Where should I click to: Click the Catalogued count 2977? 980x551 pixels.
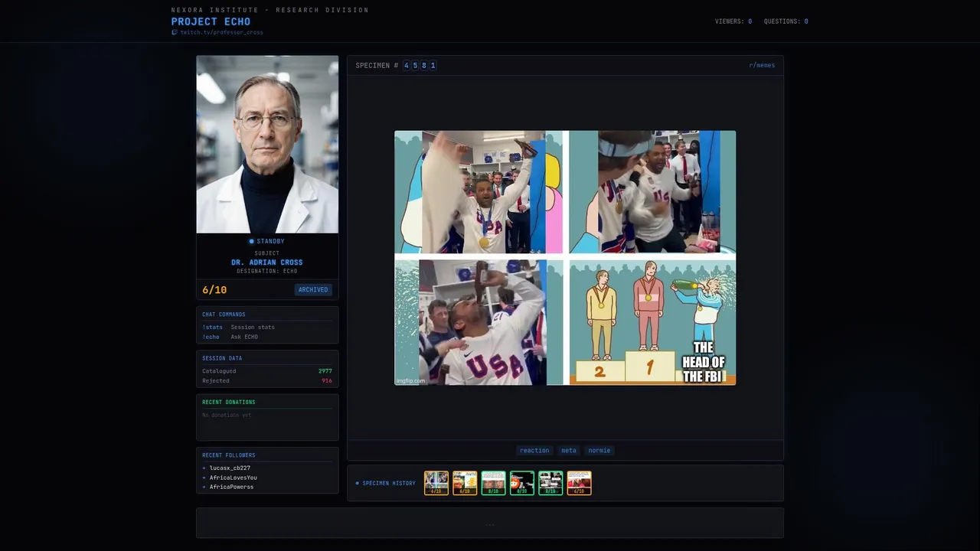325,370
